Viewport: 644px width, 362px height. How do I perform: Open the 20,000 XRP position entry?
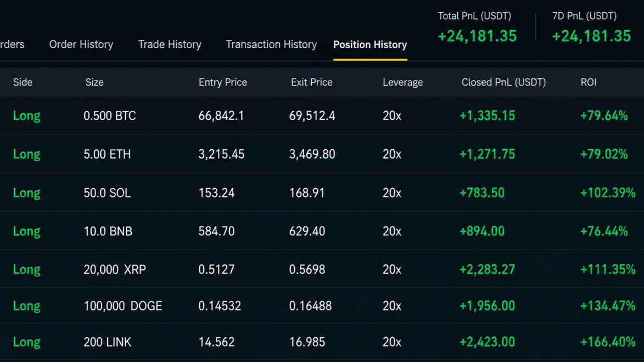(322, 269)
